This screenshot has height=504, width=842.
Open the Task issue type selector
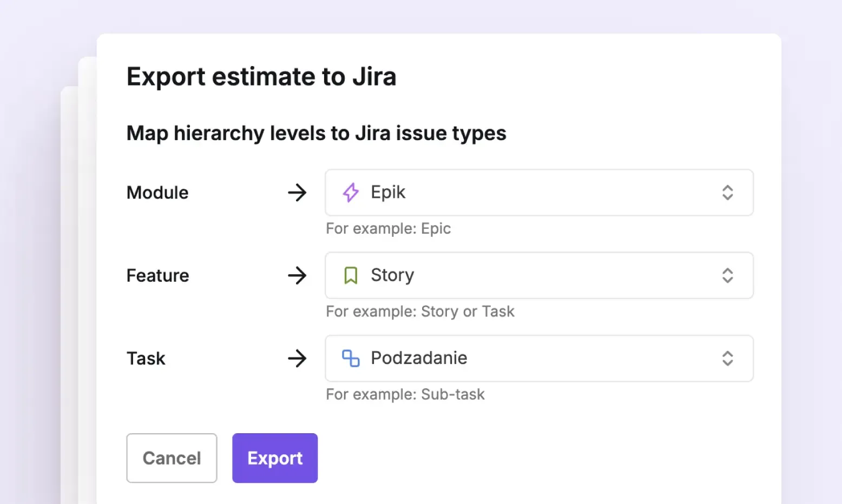pos(539,358)
